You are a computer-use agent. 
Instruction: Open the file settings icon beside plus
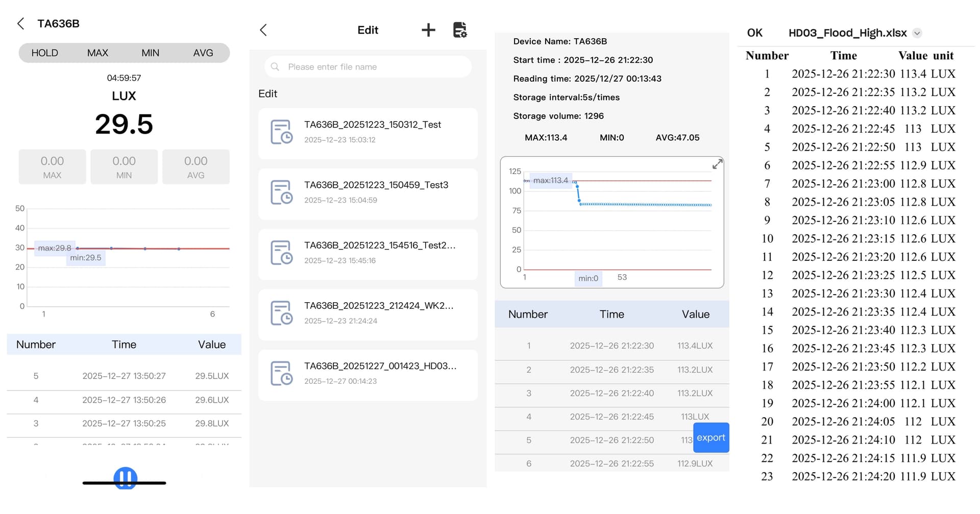[x=460, y=30]
